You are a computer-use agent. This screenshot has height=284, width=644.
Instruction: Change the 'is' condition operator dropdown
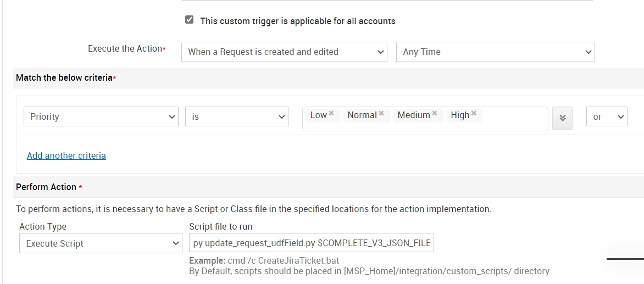tap(237, 116)
